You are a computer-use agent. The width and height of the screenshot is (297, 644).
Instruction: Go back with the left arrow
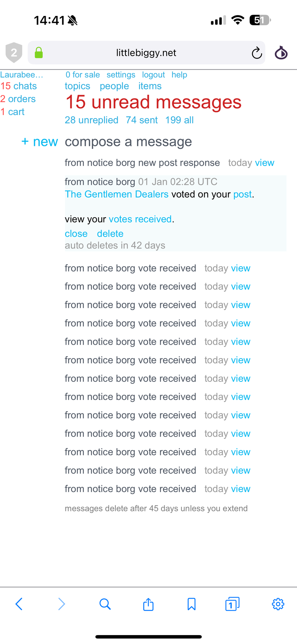[x=19, y=604]
